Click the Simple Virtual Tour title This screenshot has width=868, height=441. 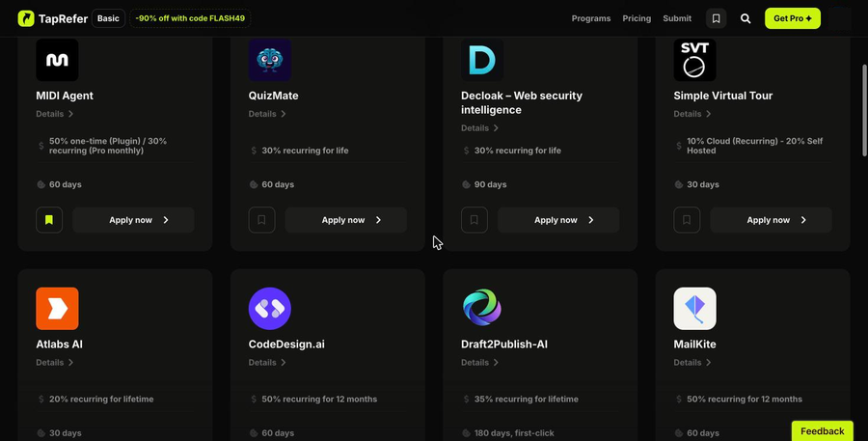[x=723, y=96]
